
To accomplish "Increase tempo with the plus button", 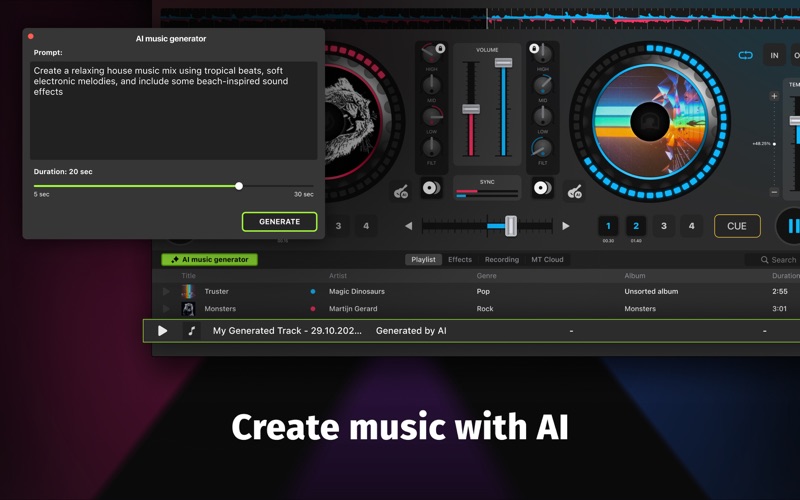I will 774,96.
